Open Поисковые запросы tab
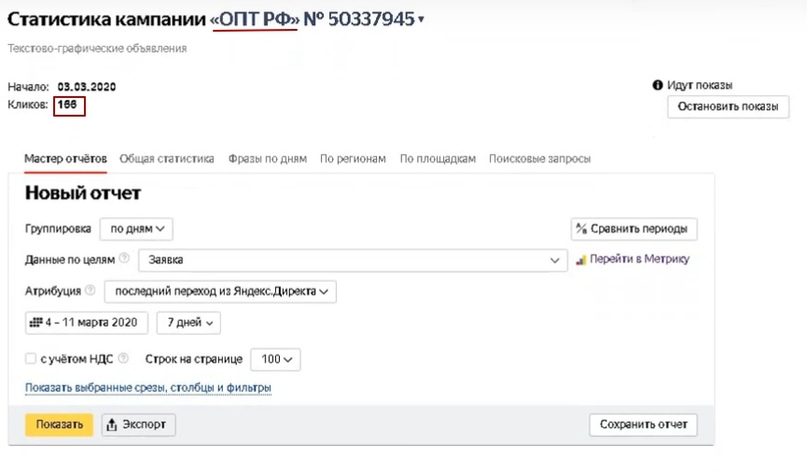807x474 pixels. [x=540, y=159]
